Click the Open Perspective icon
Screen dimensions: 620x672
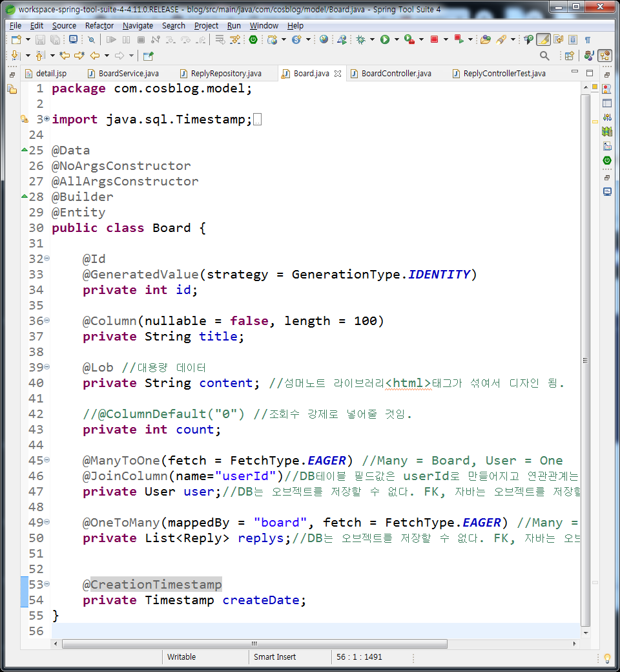pos(569,56)
